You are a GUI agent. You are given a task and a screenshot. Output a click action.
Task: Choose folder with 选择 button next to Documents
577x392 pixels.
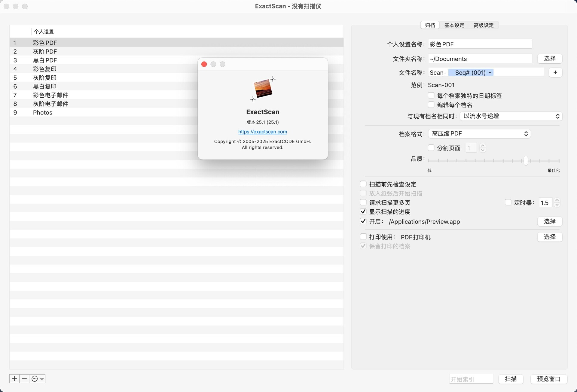tap(550, 59)
